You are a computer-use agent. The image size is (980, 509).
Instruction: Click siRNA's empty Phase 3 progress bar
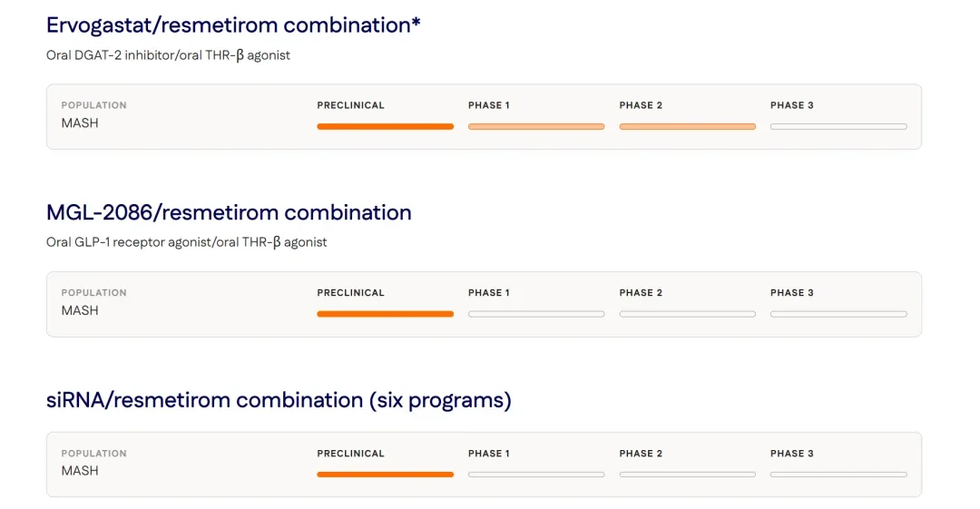(x=838, y=475)
